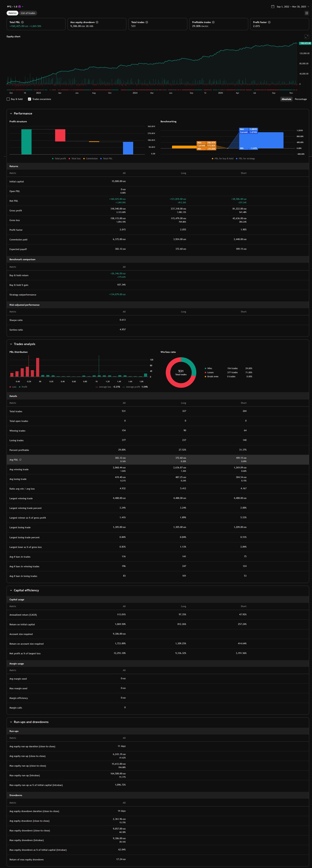Viewport: 312px width, 868px height.
Task: Open the PF2 - 1.0 strategy dropdown
Action: 23,7
